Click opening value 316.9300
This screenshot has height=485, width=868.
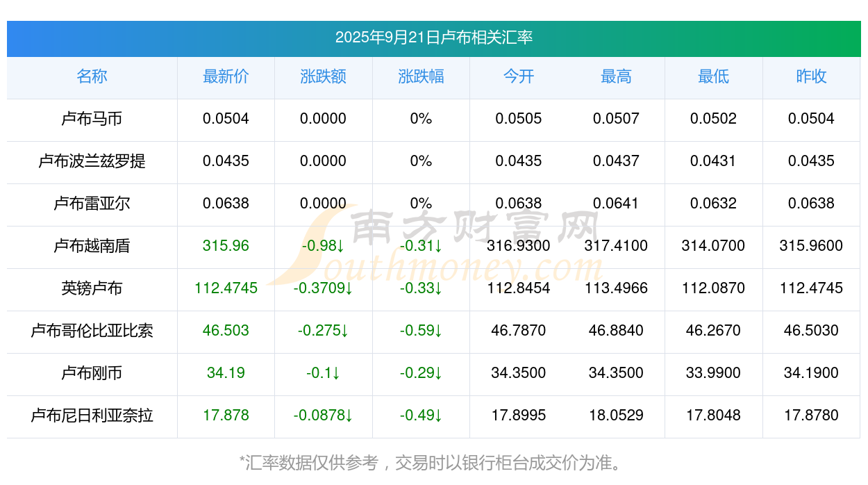point(519,246)
